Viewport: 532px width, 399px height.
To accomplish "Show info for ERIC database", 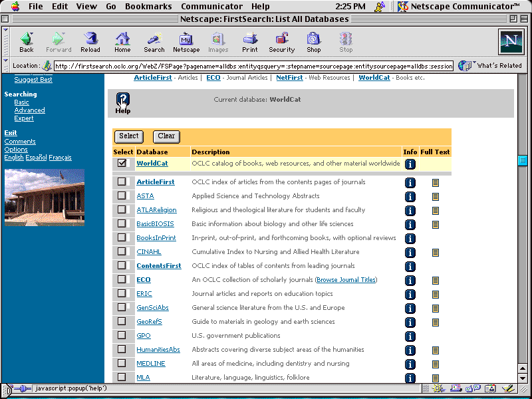I will pyautogui.click(x=410, y=295).
